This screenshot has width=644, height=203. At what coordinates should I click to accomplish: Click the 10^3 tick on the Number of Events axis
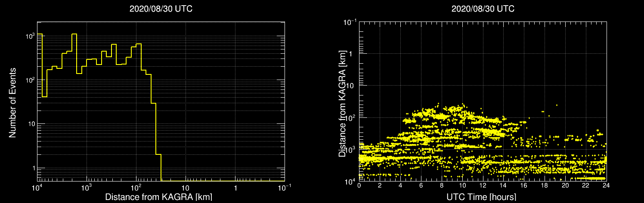pos(30,36)
